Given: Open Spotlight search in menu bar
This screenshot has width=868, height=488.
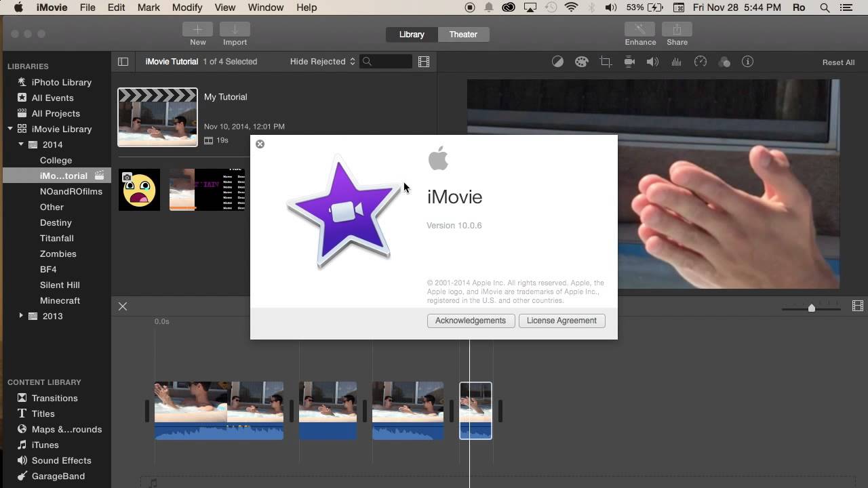Looking at the screenshot, I should pos(825,7).
